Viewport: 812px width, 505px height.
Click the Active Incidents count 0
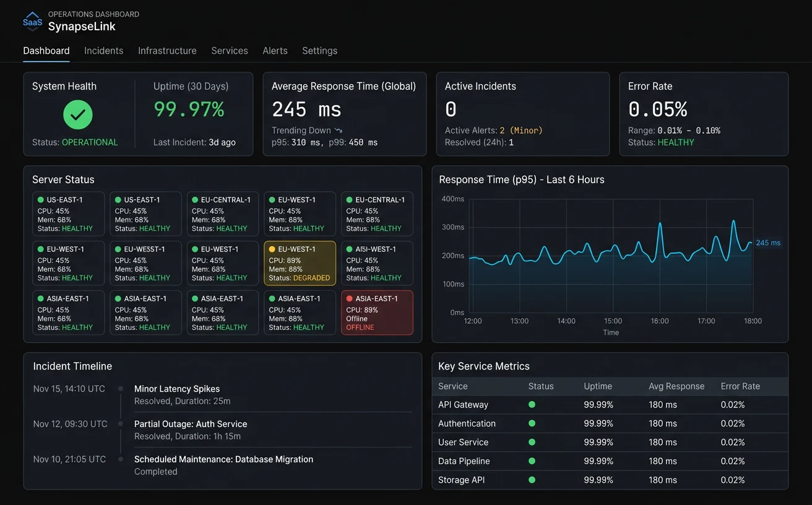[451, 110]
